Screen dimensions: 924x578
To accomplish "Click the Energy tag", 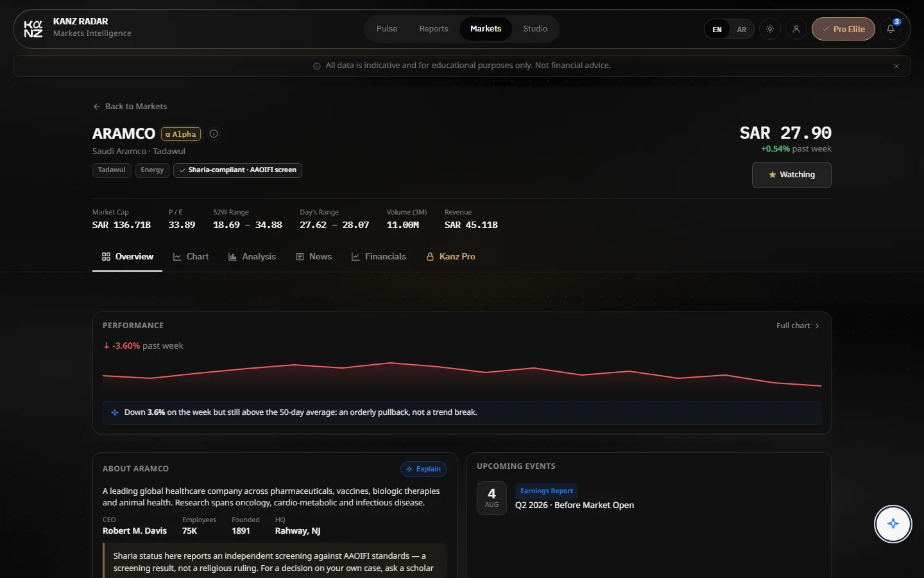I will pyautogui.click(x=152, y=170).
